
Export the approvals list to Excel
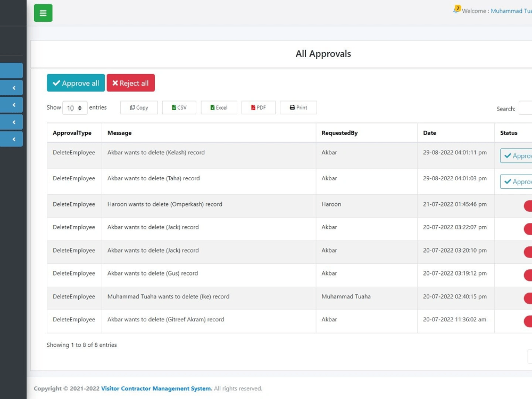219,107
